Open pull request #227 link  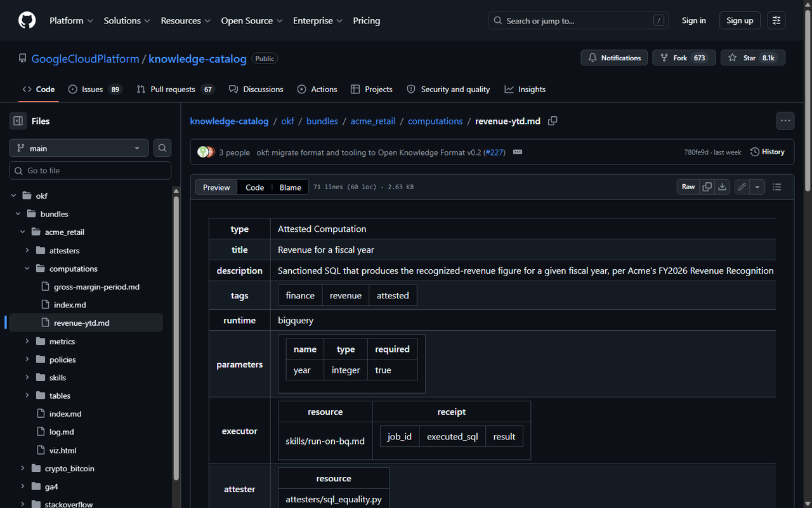tap(494, 152)
